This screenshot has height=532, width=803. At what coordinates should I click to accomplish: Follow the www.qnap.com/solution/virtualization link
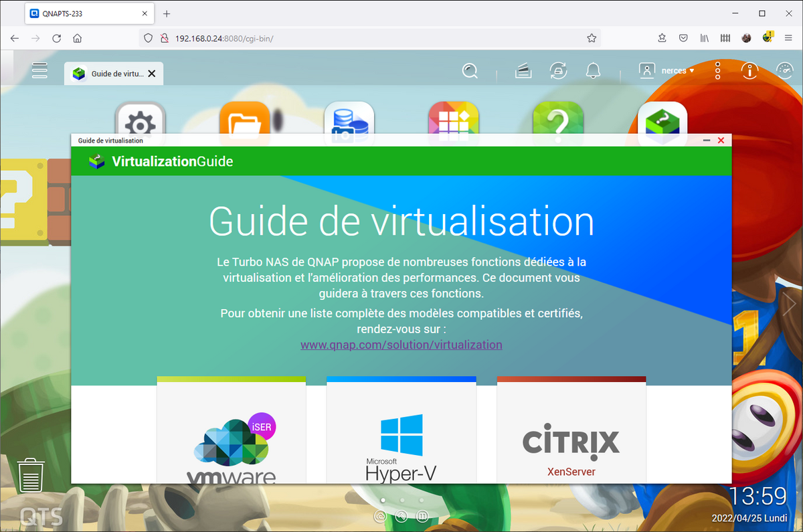pos(401,345)
